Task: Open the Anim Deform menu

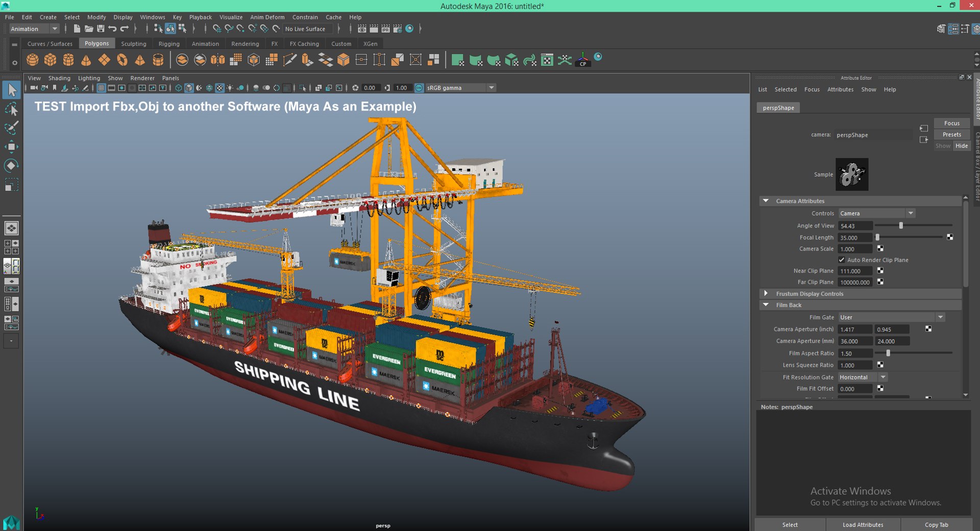Action: pos(267,17)
